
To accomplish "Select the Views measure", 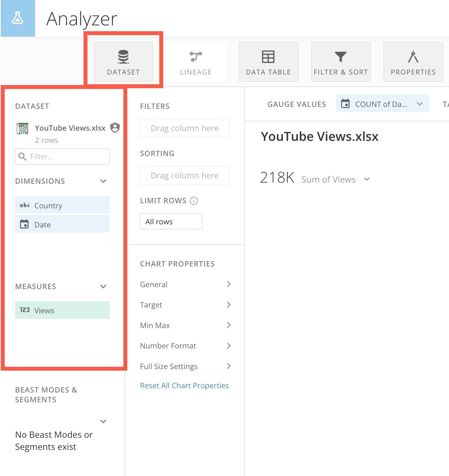I will pos(62,310).
